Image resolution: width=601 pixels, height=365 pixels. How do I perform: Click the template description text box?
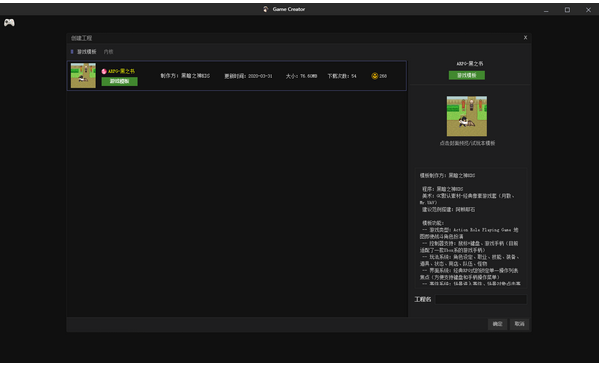471,228
